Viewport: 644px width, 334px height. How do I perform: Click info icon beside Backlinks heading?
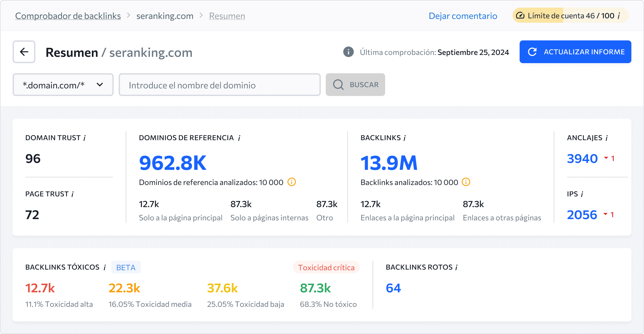point(405,138)
